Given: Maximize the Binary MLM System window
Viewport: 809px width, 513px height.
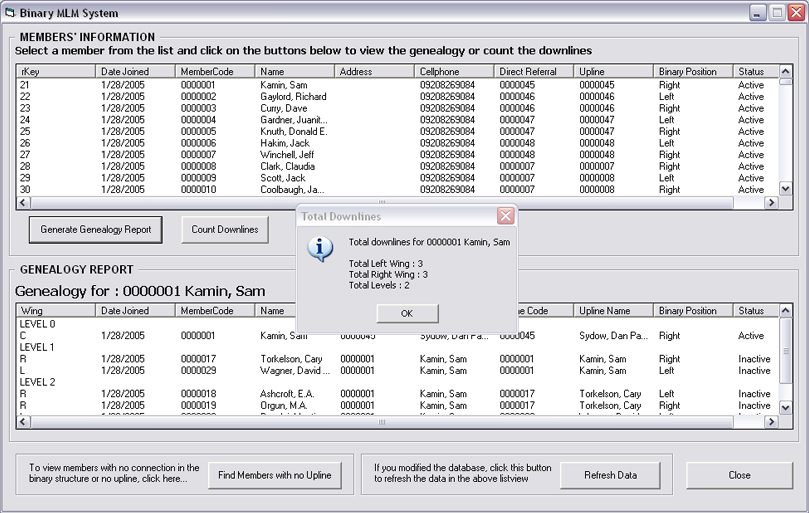Looking at the screenshot, I should point(777,13).
